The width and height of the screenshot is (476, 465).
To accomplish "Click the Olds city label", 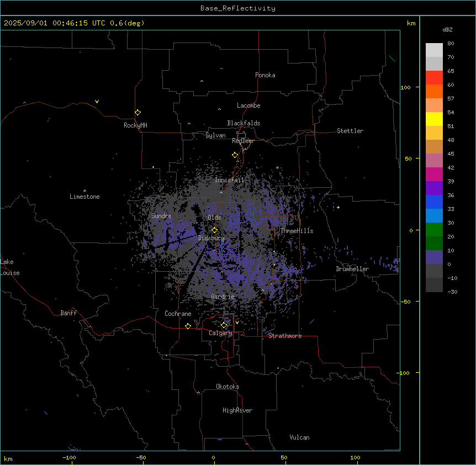I will [x=214, y=218].
